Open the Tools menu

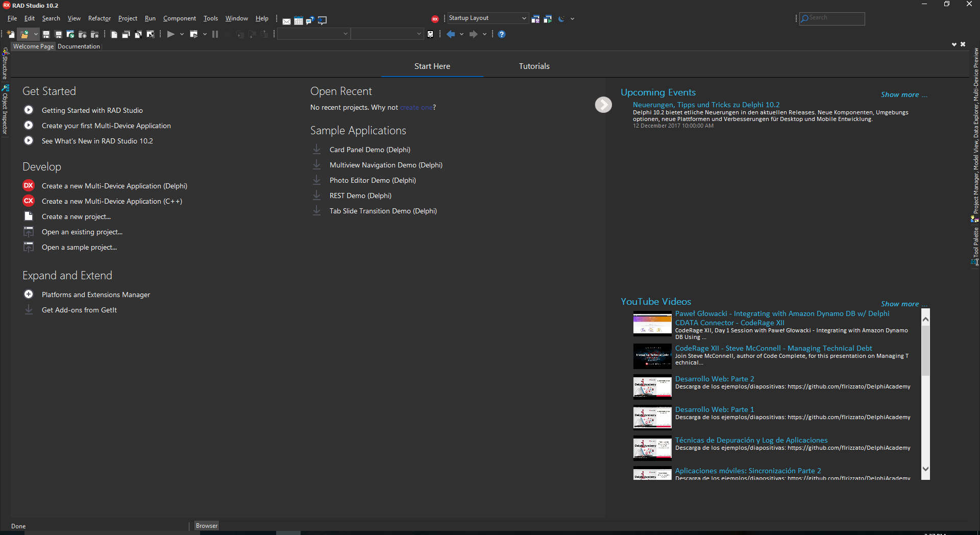pos(211,18)
